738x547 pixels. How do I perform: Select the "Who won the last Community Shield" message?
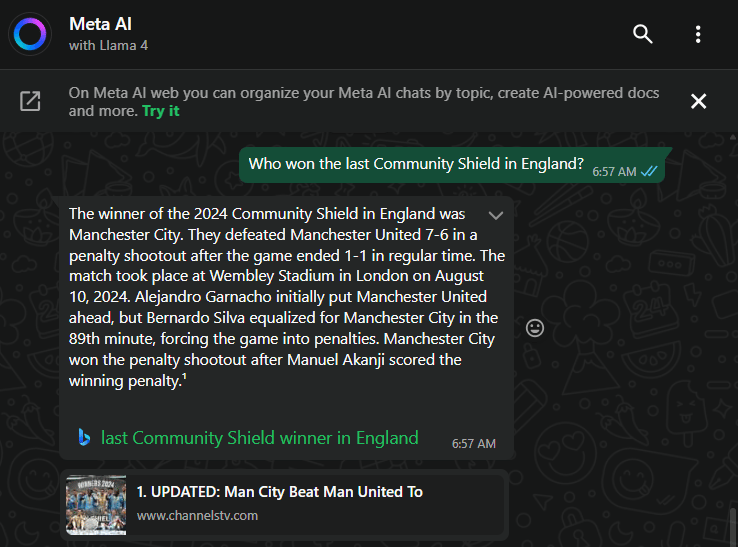point(416,164)
